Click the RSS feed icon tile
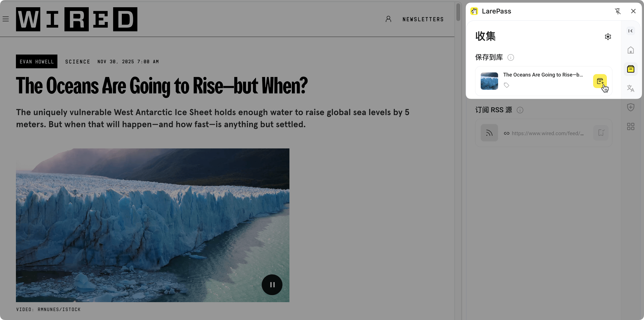 tap(489, 133)
